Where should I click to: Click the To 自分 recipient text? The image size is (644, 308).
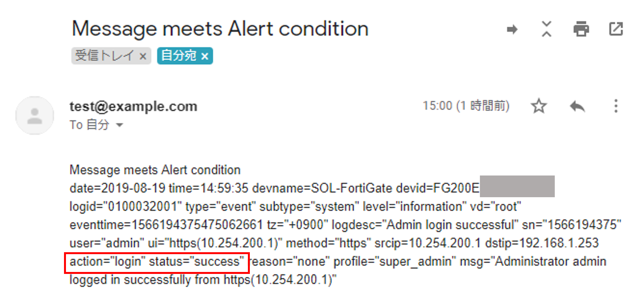click(x=89, y=125)
